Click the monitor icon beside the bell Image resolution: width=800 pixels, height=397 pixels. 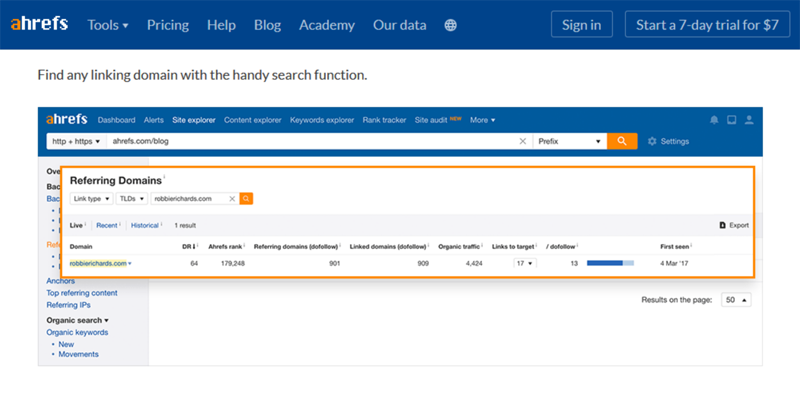[x=732, y=120]
